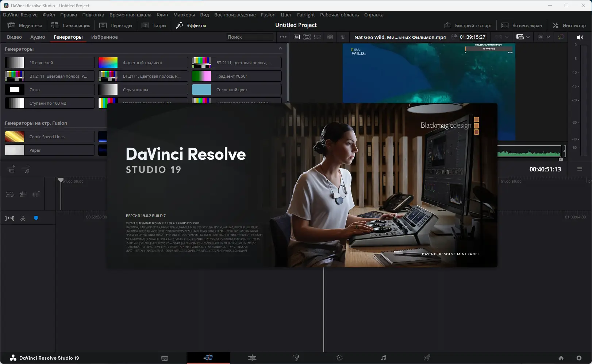This screenshot has height=364, width=592.
Task: Switch to the Cut page icon
Action: (208, 358)
